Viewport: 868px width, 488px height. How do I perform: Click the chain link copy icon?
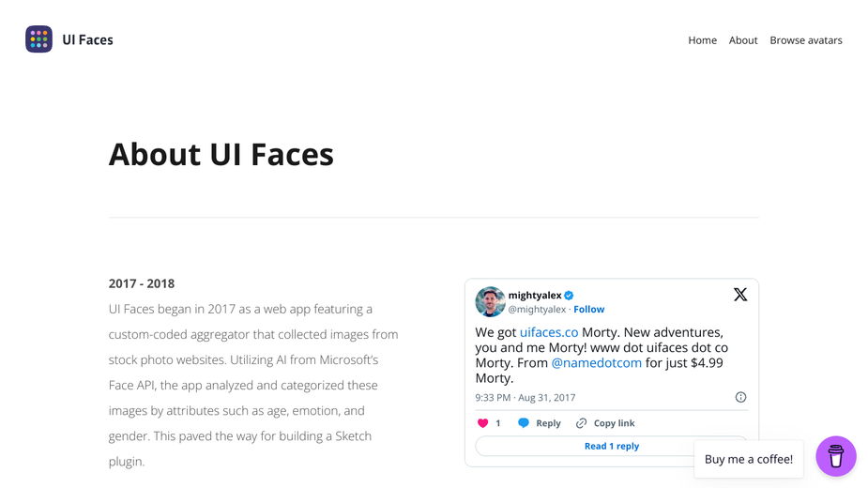(x=581, y=423)
